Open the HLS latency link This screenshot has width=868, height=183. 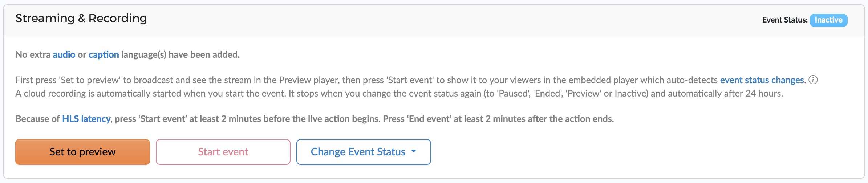pos(86,119)
